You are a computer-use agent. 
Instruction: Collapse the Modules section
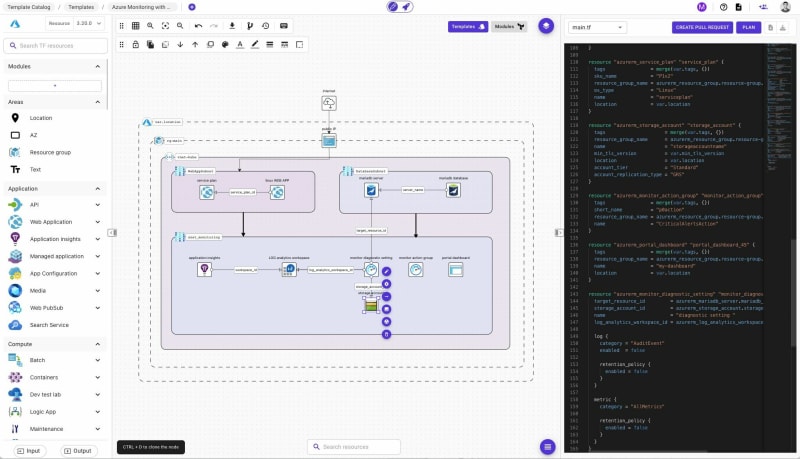[97, 66]
